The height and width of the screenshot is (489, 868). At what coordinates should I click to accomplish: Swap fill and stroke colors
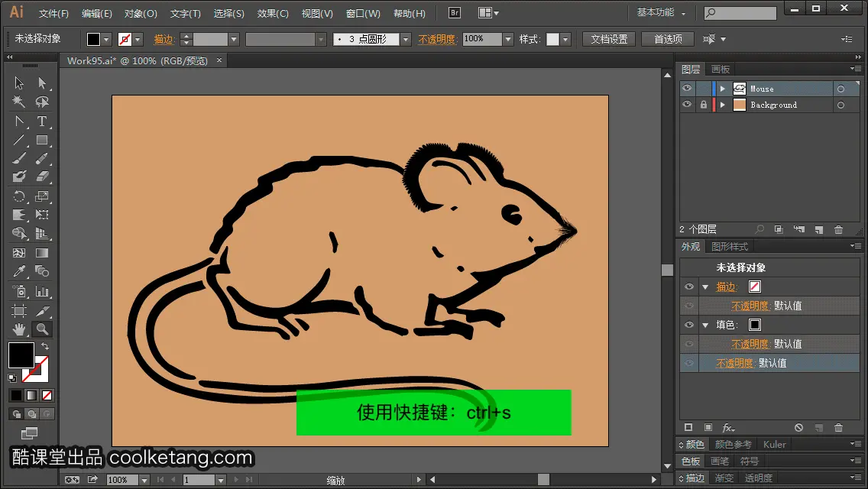tap(45, 346)
